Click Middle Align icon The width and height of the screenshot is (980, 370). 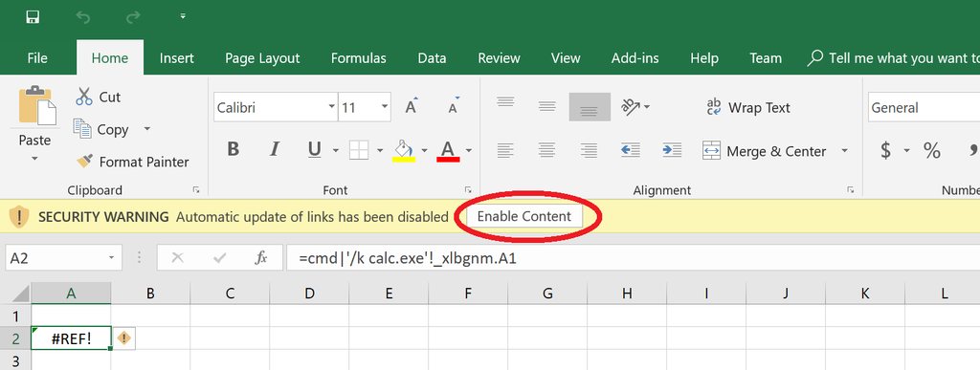click(546, 107)
